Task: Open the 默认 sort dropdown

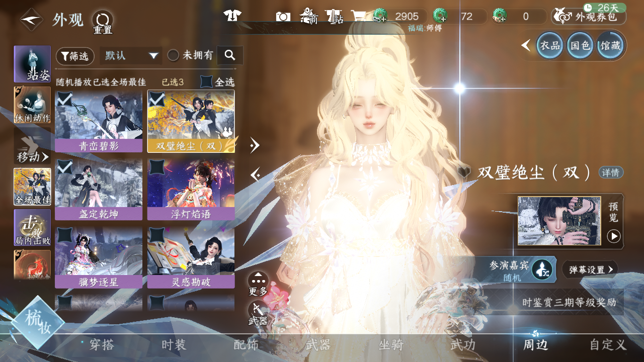Action: pos(131,55)
